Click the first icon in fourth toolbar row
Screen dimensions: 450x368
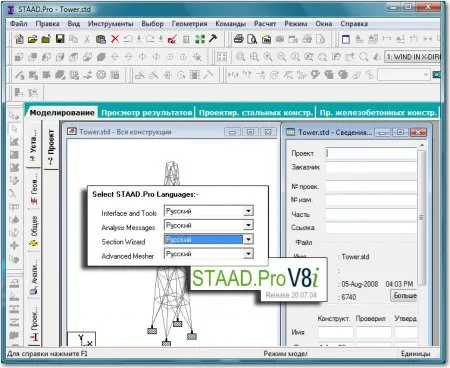pos(19,92)
